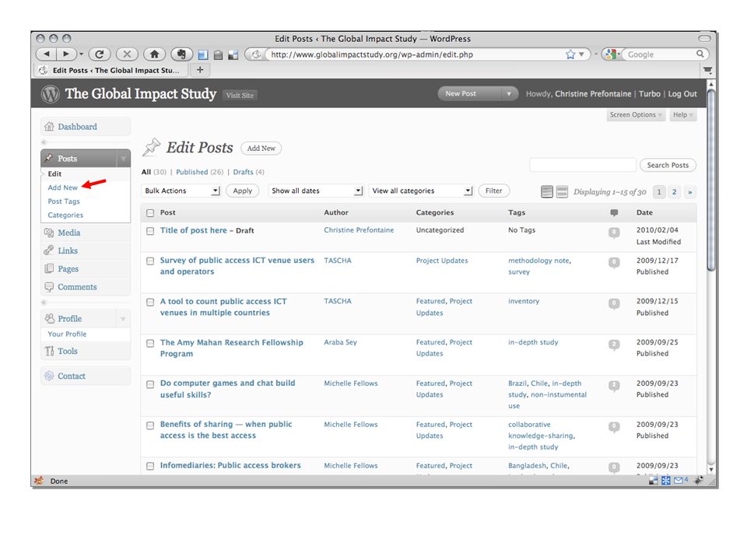Click the mail icon in the status bar
The image size is (747, 560).
(x=679, y=480)
